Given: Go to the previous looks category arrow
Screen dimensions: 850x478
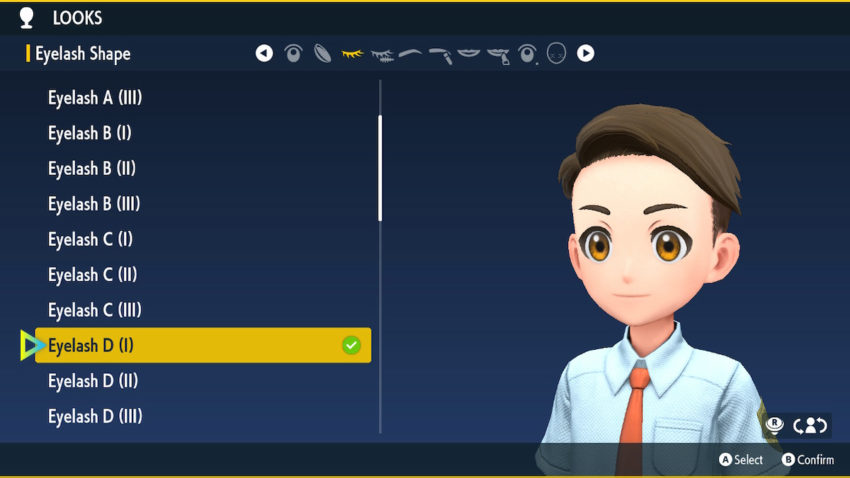Looking at the screenshot, I should click(x=264, y=53).
